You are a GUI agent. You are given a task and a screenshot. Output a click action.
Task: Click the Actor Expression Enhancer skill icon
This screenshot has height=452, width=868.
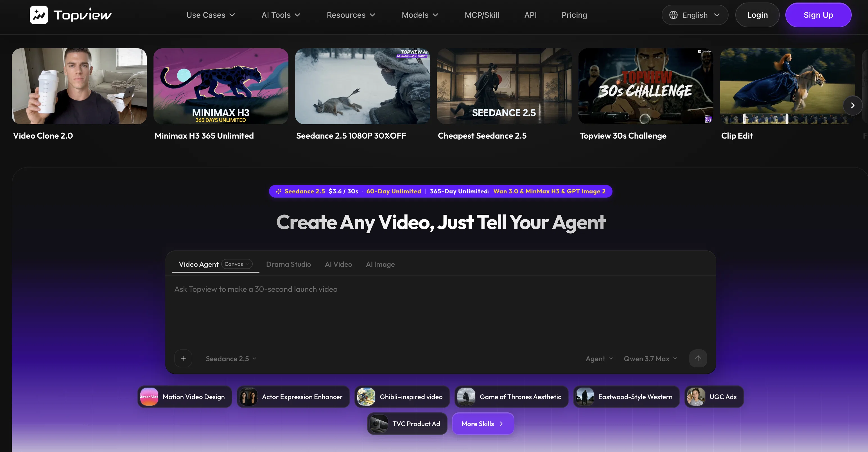tap(248, 397)
